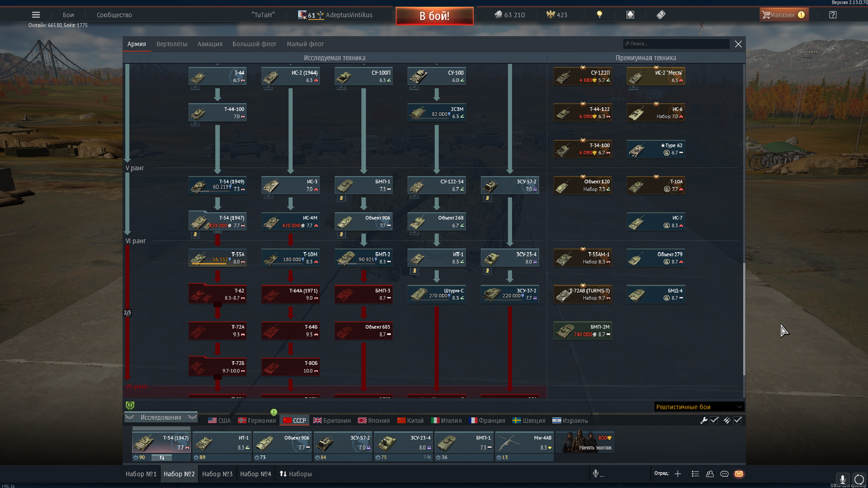868x488 pixels.
Task: Select Объект 279 vehicle
Action: click(656, 258)
